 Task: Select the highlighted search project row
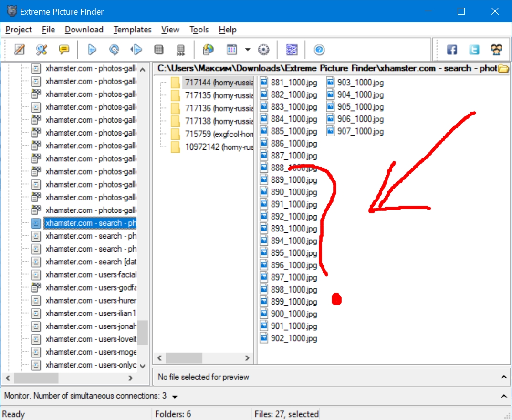90,223
